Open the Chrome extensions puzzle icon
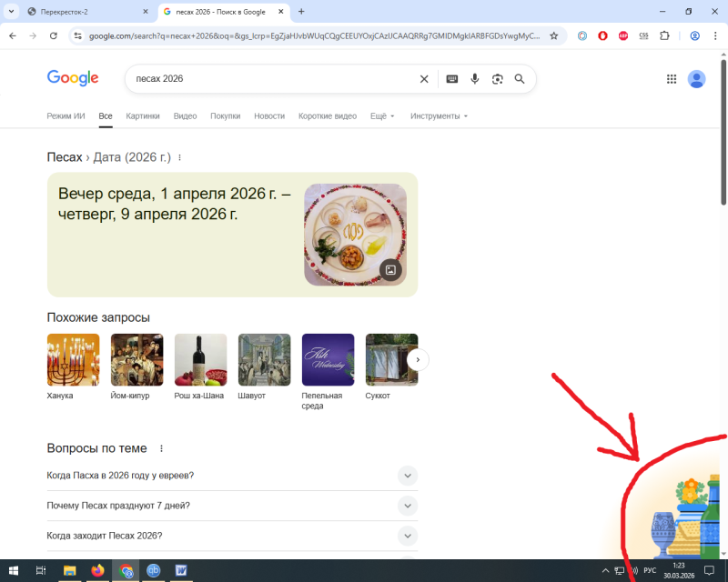The image size is (728, 582). (x=664, y=35)
